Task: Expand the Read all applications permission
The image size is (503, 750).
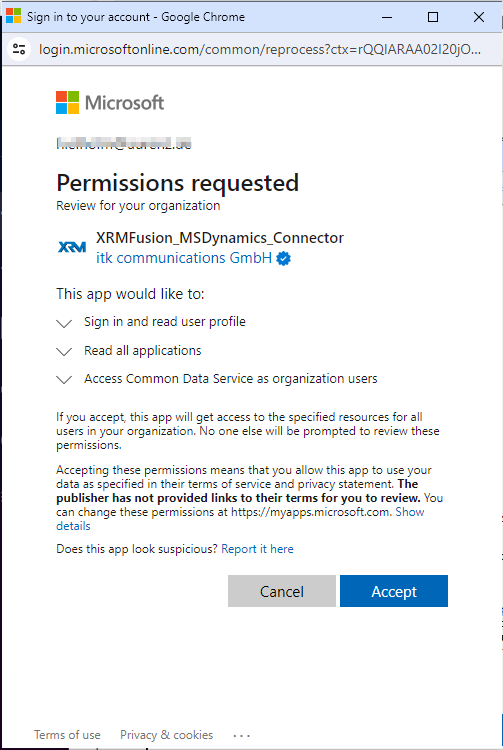Action: [x=64, y=352]
